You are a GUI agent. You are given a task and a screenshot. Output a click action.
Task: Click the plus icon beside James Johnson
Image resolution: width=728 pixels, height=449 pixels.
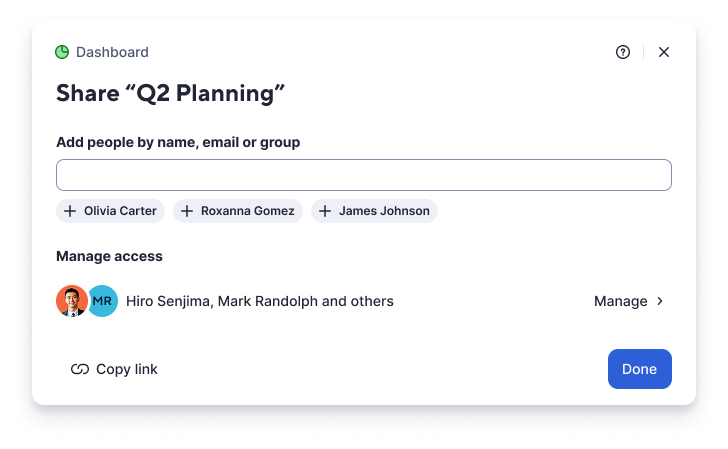click(325, 211)
